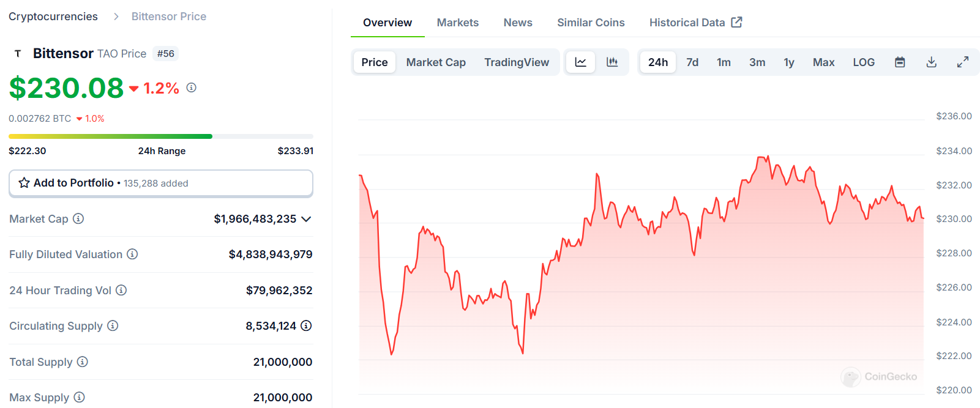The image size is (980, 408).
Task: Open the News tab
Action: coord(518,23)
